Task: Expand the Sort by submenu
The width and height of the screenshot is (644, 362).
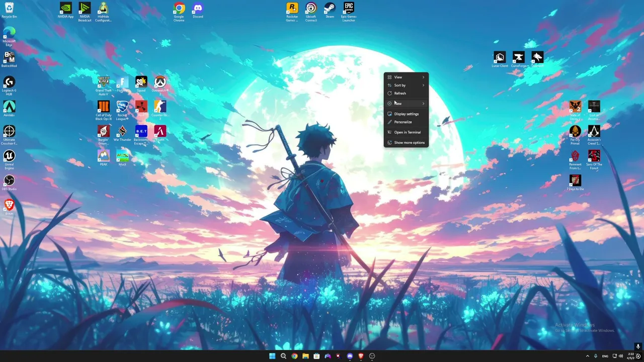Action: coord(406,85)
